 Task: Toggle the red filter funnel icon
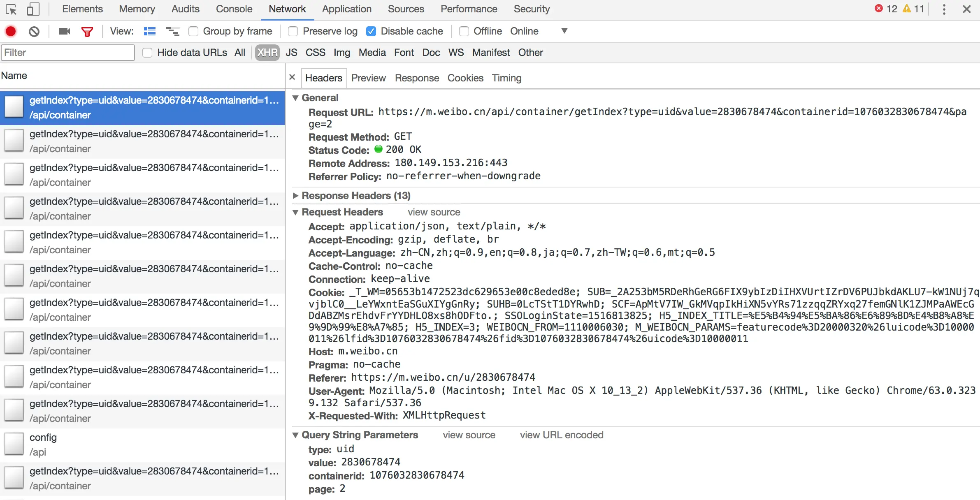(87, 31)
